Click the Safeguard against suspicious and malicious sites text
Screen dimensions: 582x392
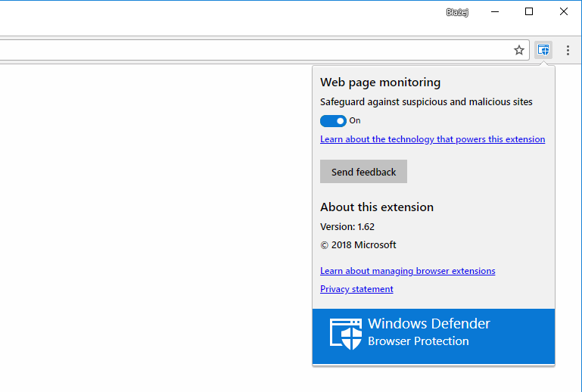(x=426, y=102)
